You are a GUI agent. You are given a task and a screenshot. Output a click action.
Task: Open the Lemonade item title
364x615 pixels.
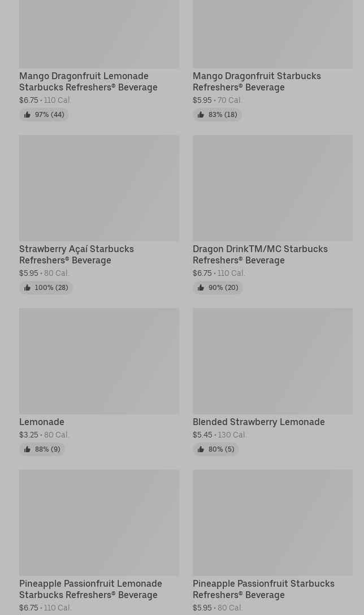pos(42,422)
